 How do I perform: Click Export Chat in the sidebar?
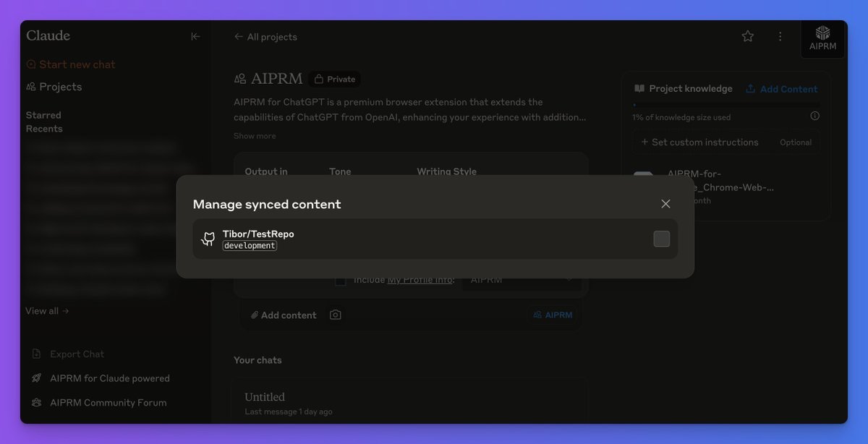[x=68, y=354]
